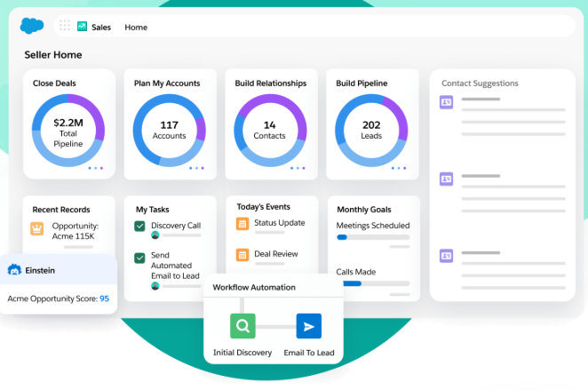Click the Sales app icon

click(83, 27)
